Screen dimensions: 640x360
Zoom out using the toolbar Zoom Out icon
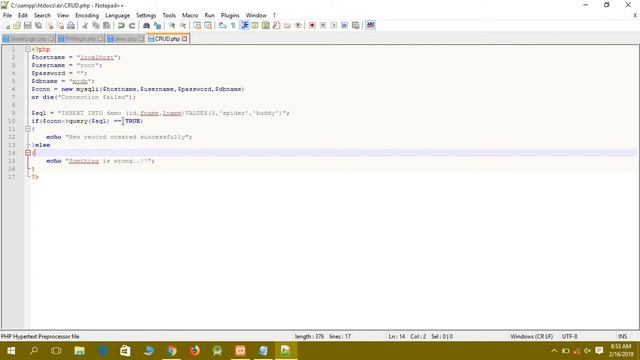tap(182, 25)
